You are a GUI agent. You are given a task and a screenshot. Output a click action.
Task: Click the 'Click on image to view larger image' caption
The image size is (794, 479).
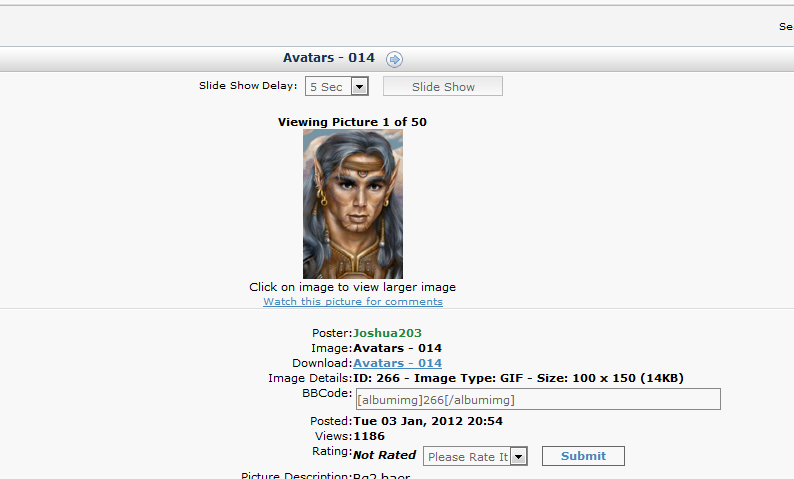pos(352,287)
